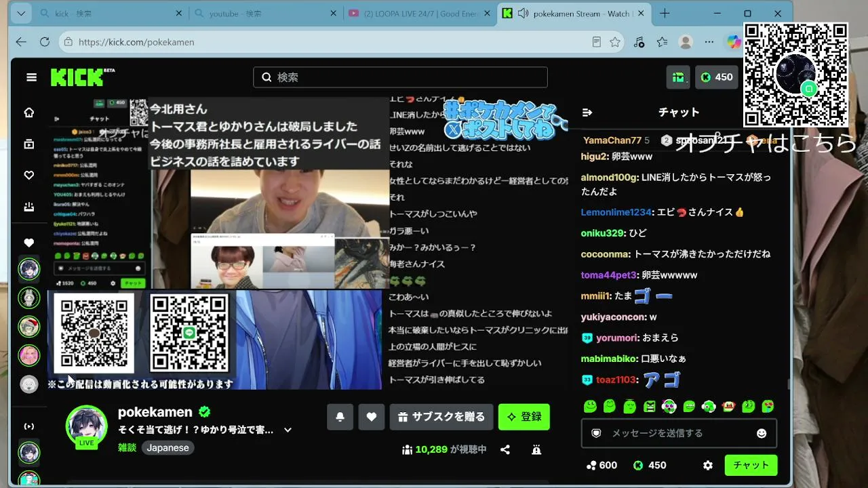Click the stream video player

pyautogui.click(x=308, y=244)
